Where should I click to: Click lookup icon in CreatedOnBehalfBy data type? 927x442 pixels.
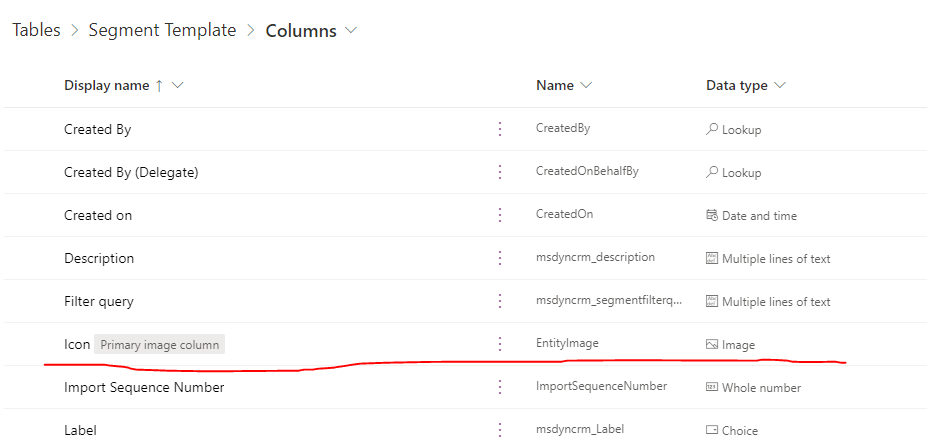point(712,172)
